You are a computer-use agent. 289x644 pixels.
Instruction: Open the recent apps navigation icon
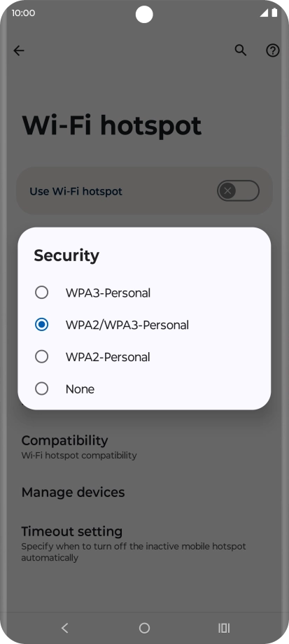[x=224, y=628]
